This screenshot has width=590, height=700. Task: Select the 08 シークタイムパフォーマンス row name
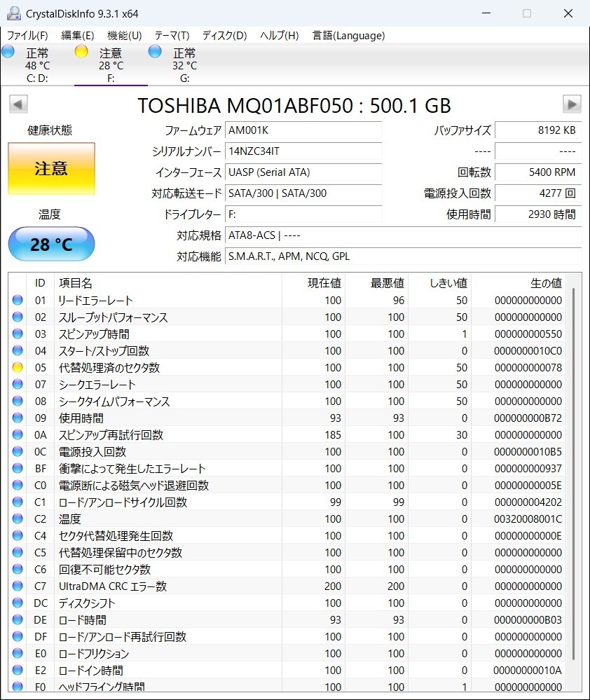coord(114,401)
